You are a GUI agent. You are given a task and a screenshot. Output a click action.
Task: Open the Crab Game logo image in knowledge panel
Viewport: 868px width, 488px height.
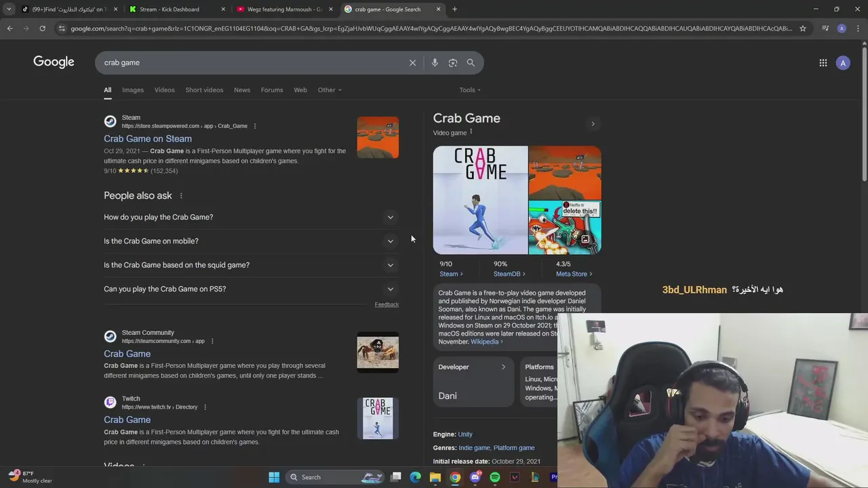tap(480, 200)
